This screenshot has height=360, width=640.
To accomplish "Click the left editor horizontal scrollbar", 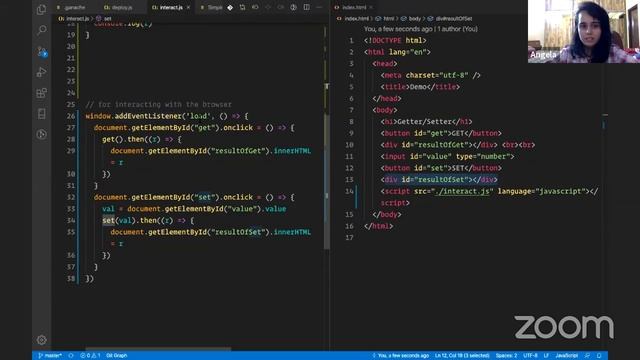I will (158, 349).
